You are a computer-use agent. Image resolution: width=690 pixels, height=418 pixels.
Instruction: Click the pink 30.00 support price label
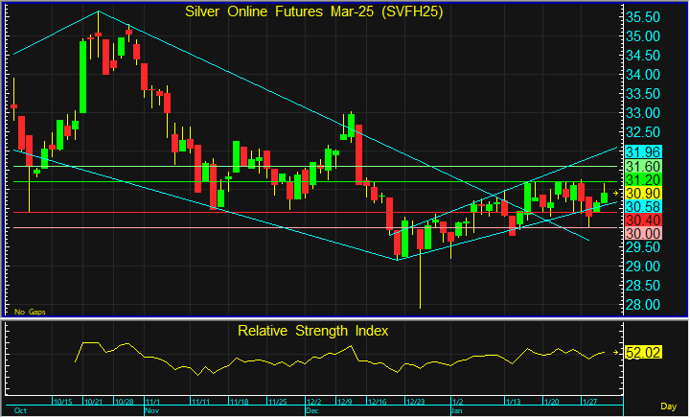[643, 234]
